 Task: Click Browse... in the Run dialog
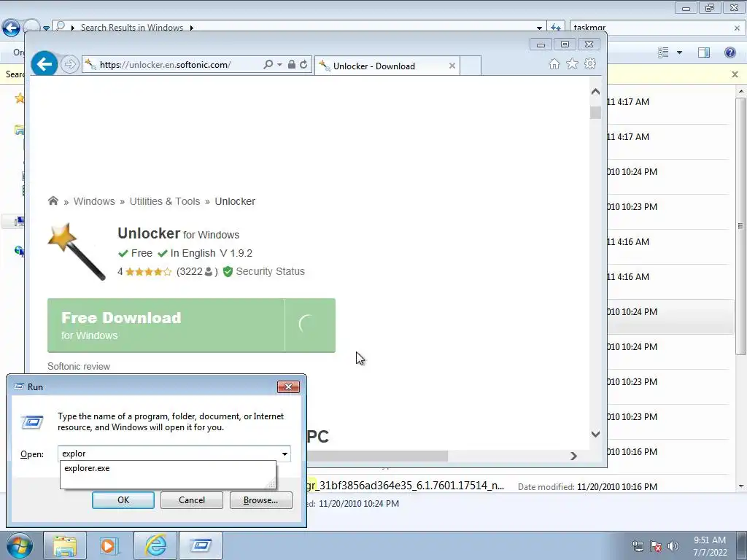coord(260,500)
